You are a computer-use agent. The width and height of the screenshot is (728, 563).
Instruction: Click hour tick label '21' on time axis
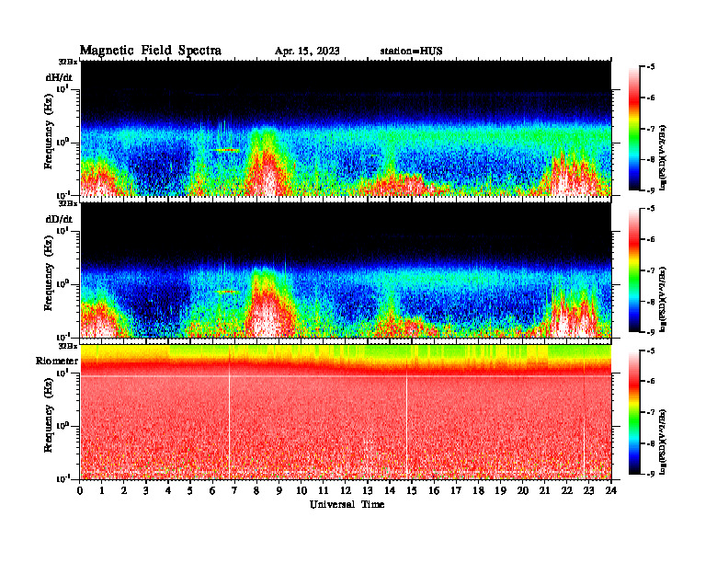point(544,490)
